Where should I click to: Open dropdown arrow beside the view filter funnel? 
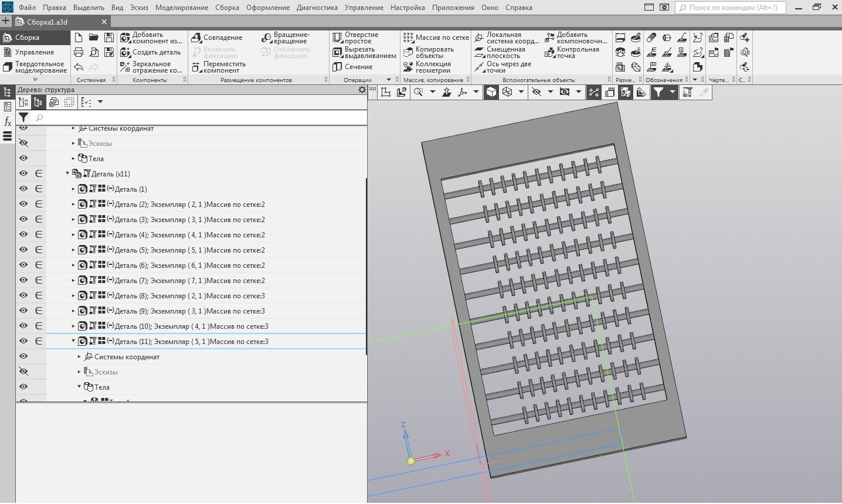(673, 92)
